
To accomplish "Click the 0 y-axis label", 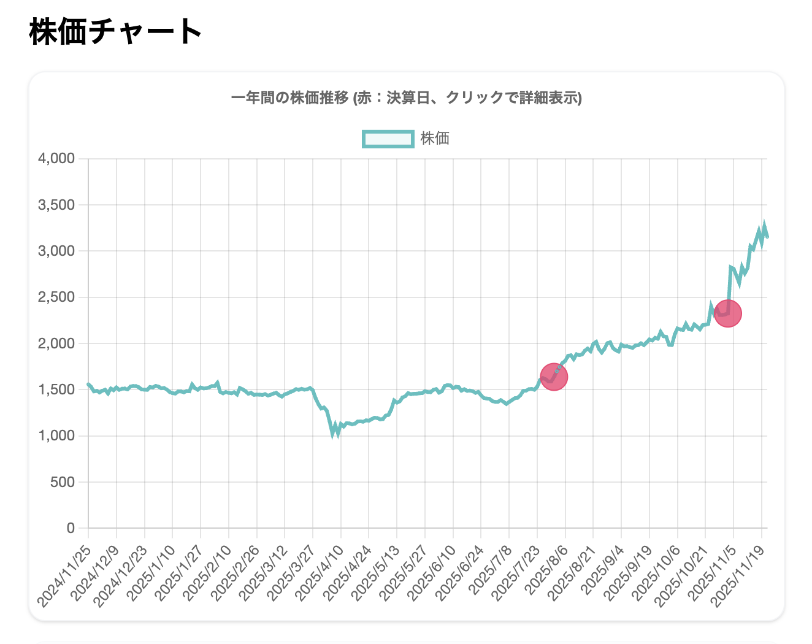I will coord(71,528).
